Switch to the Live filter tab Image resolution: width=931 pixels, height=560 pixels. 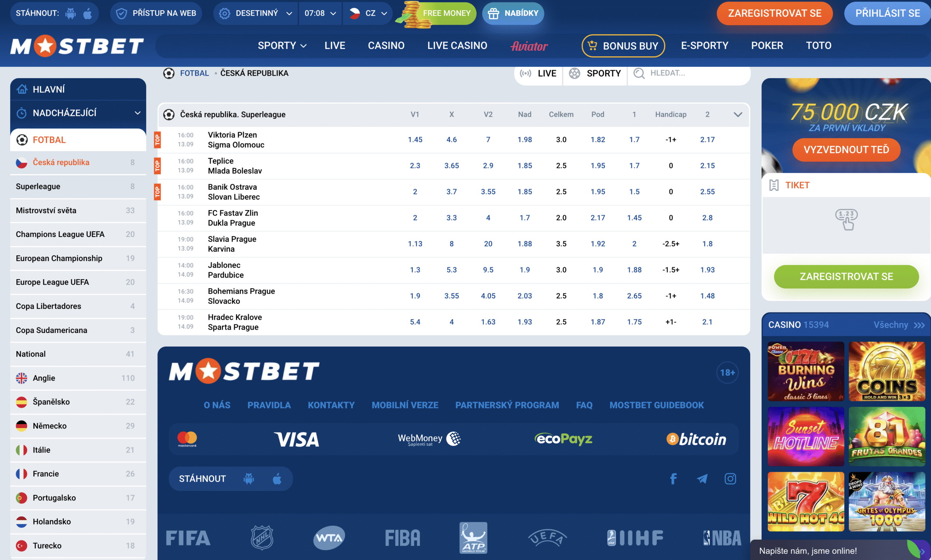coord(538,73)
